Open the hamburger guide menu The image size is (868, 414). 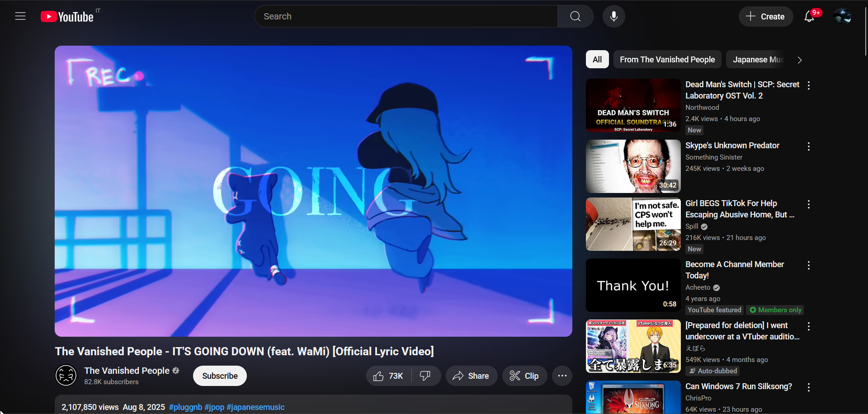(x=20, y=16)
